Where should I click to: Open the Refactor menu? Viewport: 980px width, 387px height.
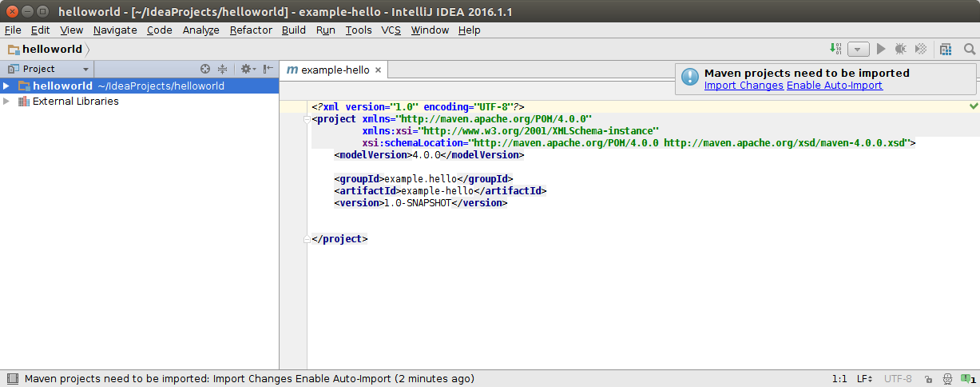(x=251, y=30)
